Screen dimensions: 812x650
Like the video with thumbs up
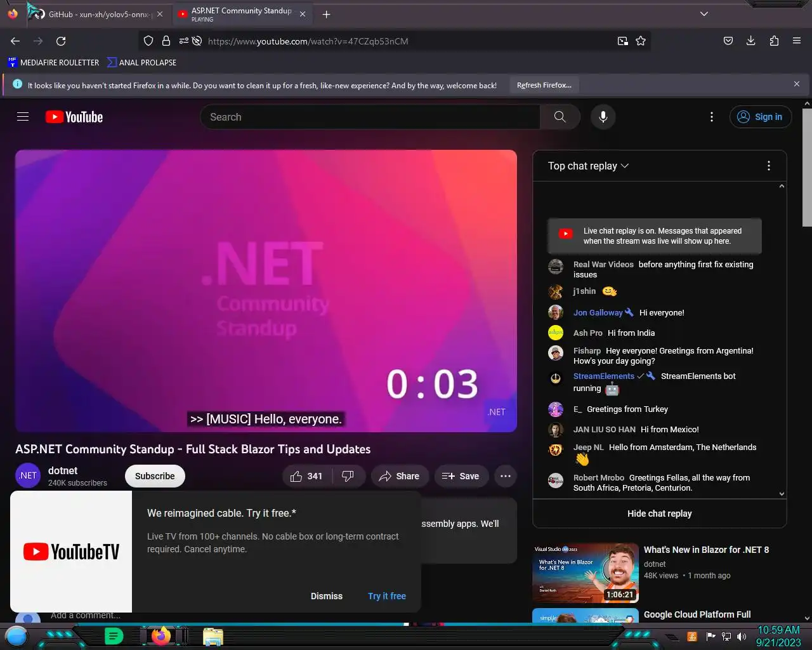(307, 476)
